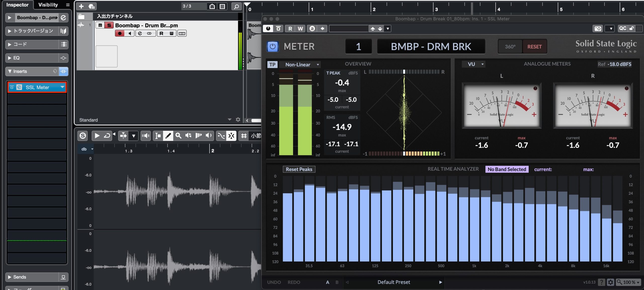Mute the Boombap drum track
This screenshot has width=644, height=290.
pos(100,25)
